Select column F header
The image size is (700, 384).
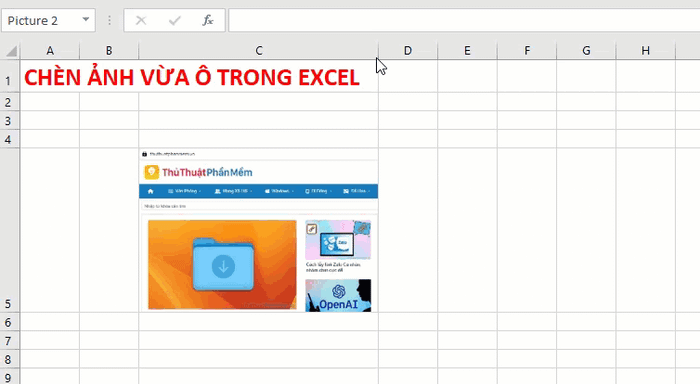coord(527,51)
